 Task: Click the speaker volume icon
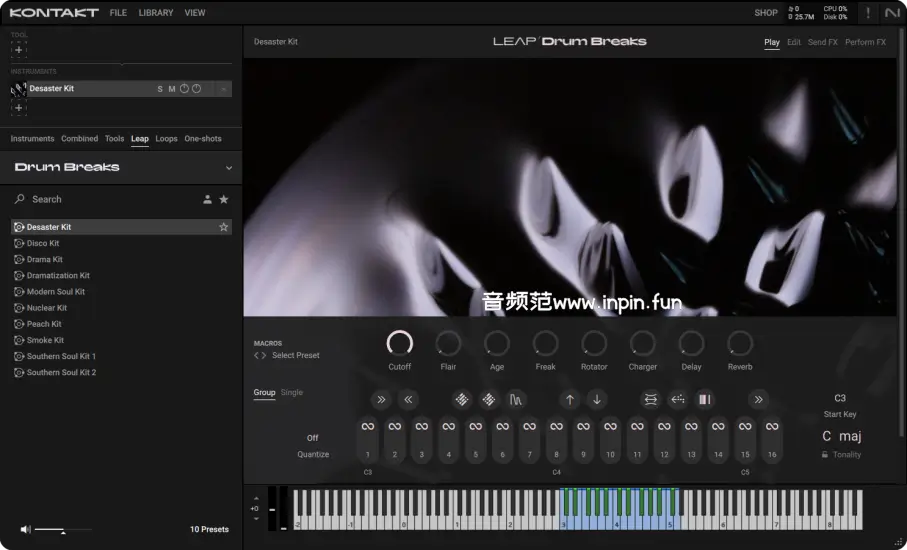25,529
